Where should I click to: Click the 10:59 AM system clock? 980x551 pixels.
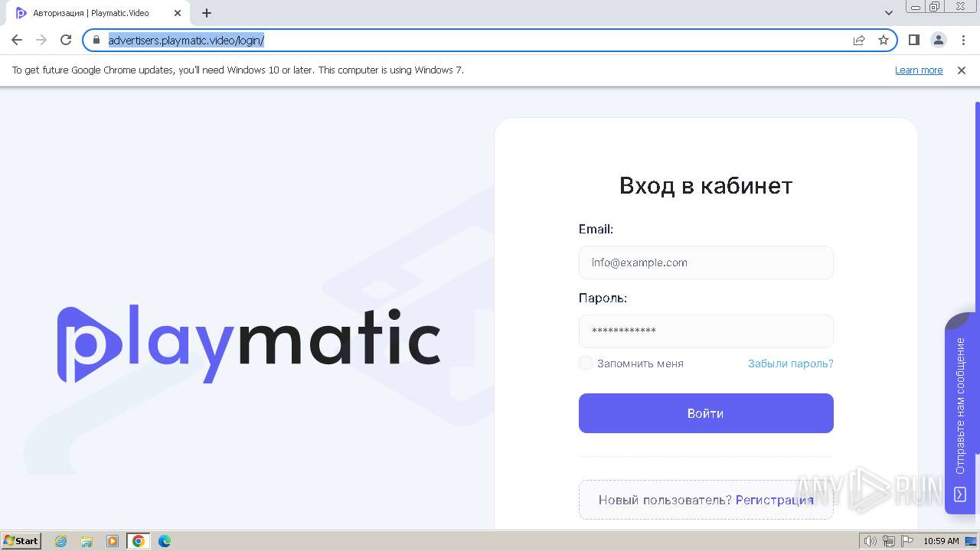click(x=941, y=541)
